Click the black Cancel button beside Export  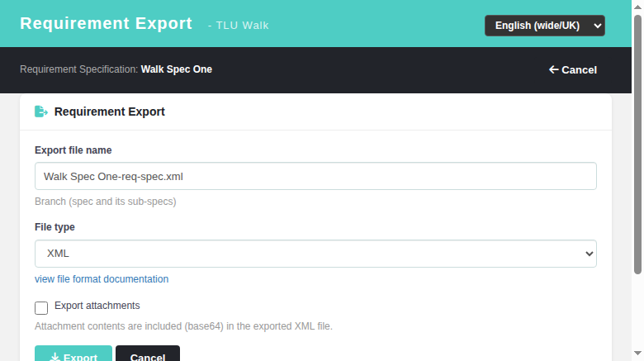(148, 354)
